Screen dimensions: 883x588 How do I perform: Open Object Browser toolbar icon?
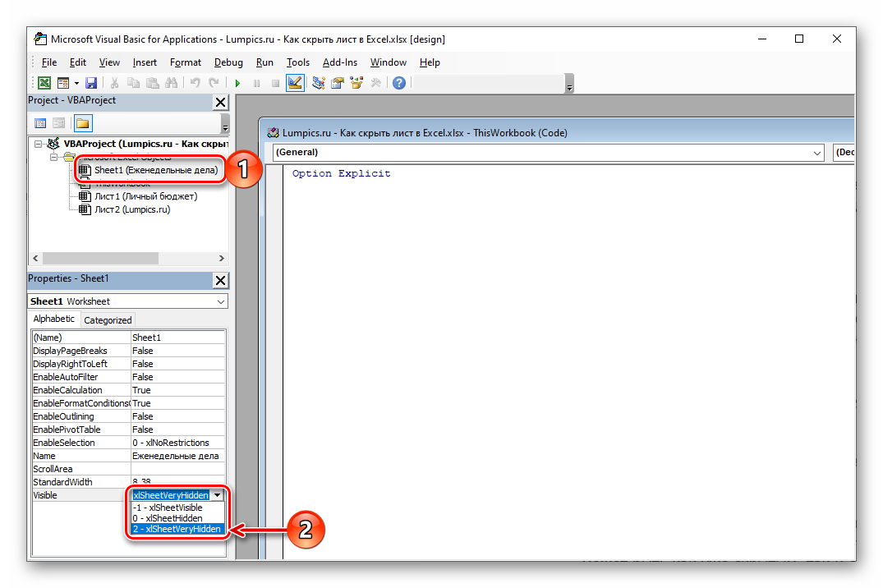coord(356,83)
